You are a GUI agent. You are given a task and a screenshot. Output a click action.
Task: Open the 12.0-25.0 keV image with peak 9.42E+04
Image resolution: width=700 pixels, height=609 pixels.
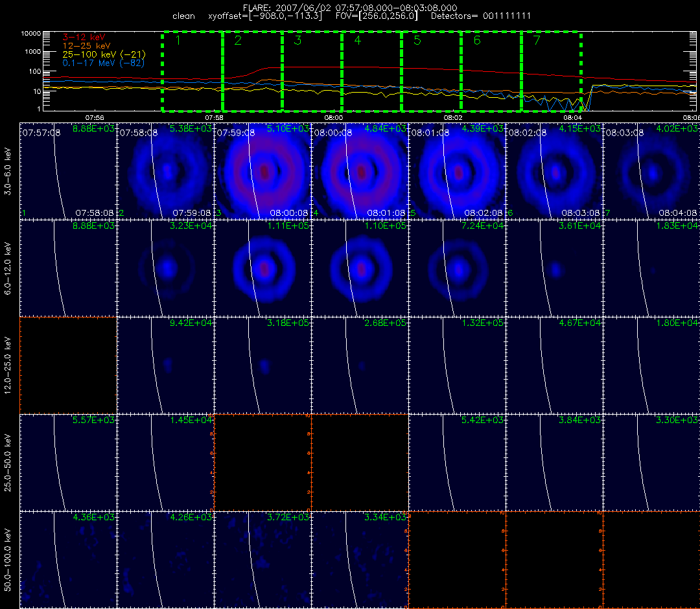166,366
